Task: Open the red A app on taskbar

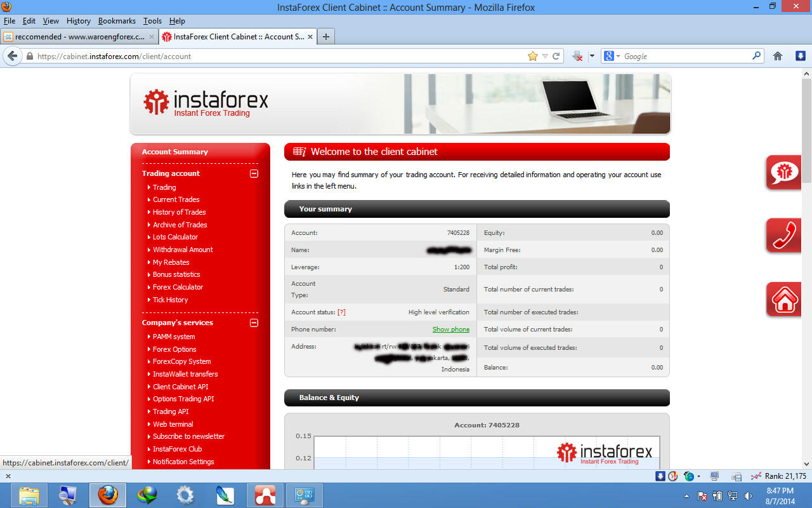Action: tap(265, 495)
